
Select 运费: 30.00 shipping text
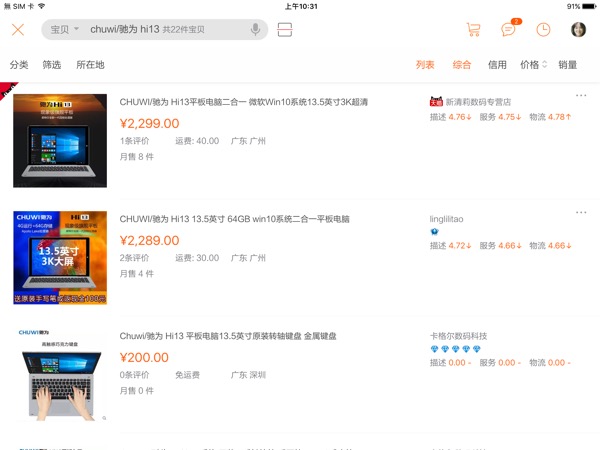coord(197,258)
